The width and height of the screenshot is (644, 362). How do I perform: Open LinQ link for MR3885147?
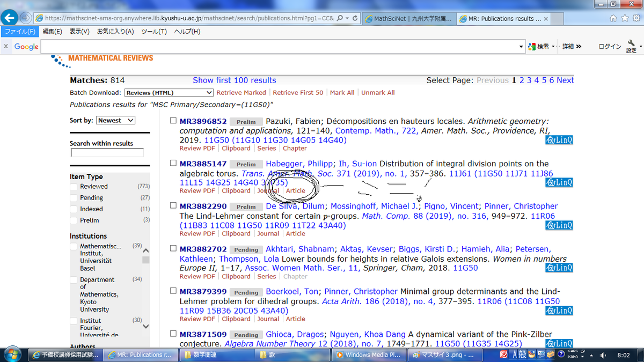pos(559,183)
